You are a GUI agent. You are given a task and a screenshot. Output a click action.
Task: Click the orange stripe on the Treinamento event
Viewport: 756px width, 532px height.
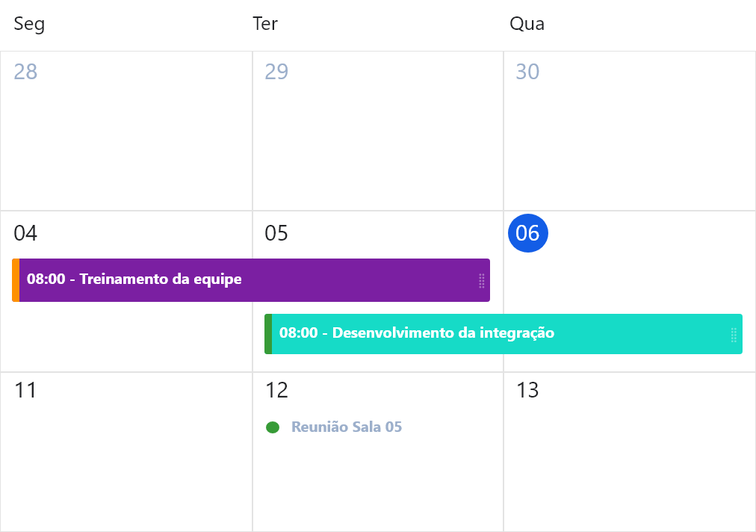[x=16, y=280]
